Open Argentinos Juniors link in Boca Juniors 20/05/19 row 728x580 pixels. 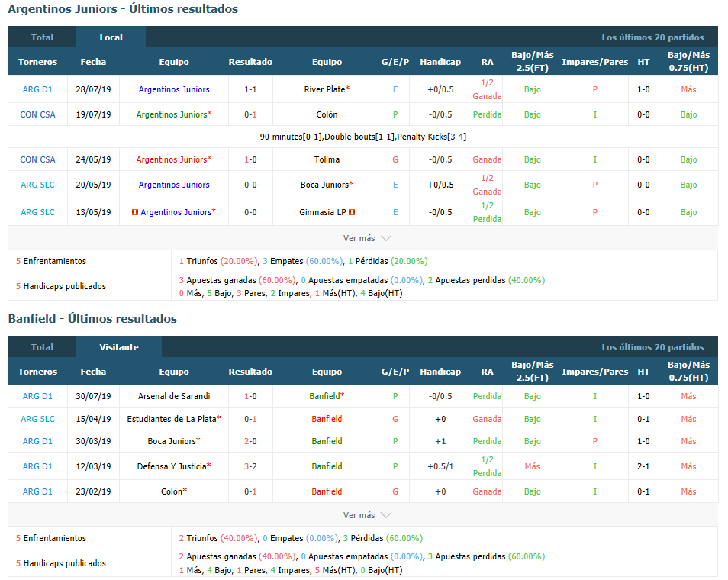pos(174,185)
